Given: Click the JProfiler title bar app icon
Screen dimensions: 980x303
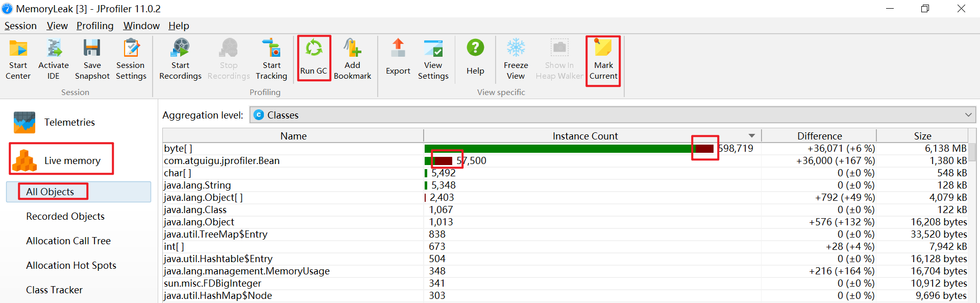Looking at the screenshot, I should [7, 9].
